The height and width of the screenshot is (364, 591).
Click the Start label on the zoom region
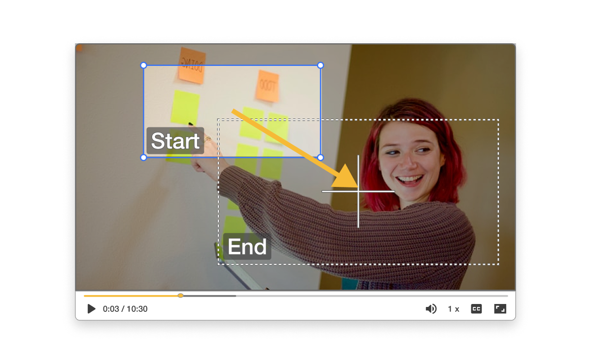175,141
